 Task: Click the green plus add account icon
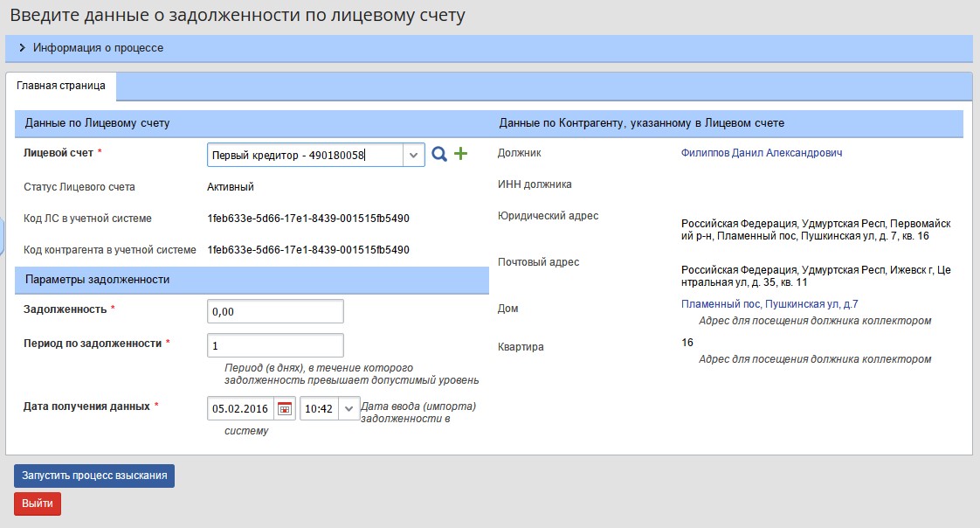(460, 155)
